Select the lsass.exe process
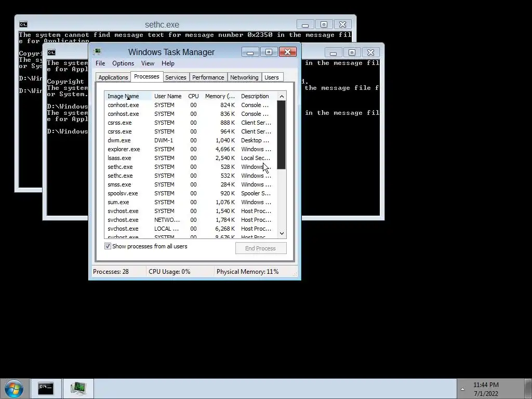This screenshot has width=532, height=399. pyautogui.click(x=191, y=158)
